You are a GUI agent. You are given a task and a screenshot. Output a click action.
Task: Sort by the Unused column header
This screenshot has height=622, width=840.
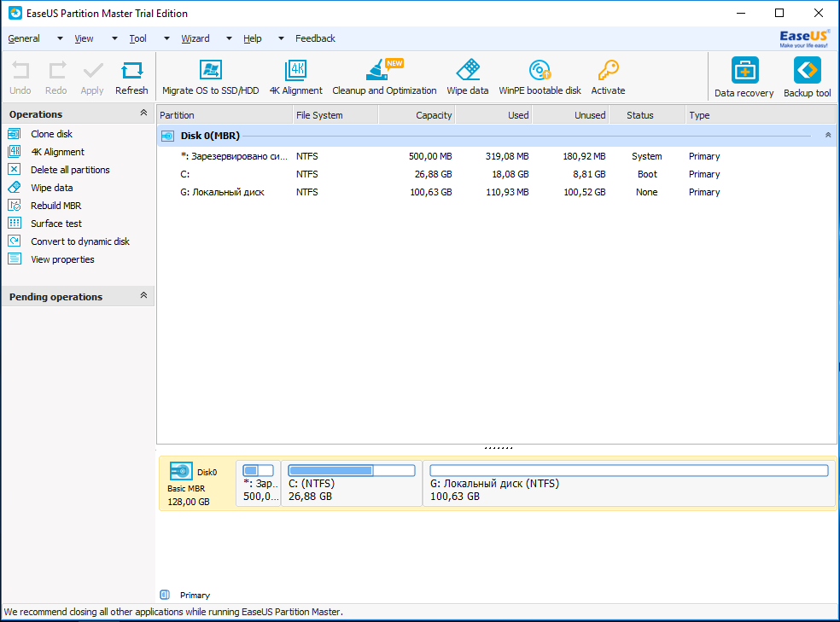click(570, 115)
